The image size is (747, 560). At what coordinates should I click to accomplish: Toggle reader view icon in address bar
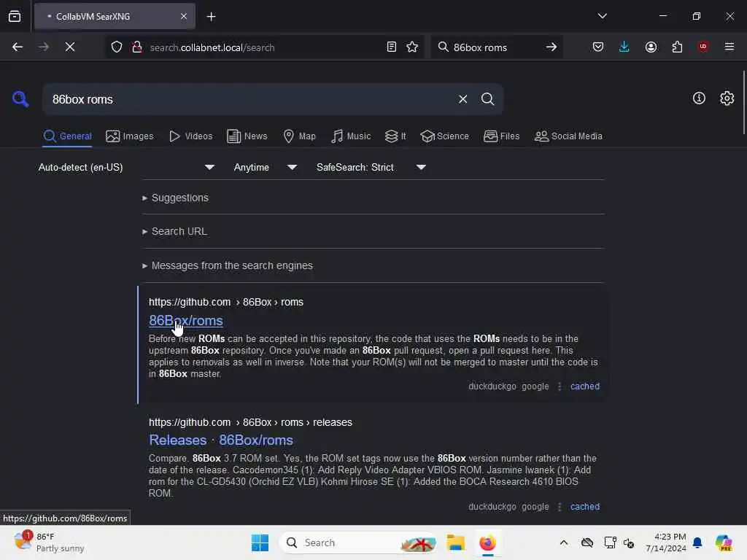[x=392, y=47]
